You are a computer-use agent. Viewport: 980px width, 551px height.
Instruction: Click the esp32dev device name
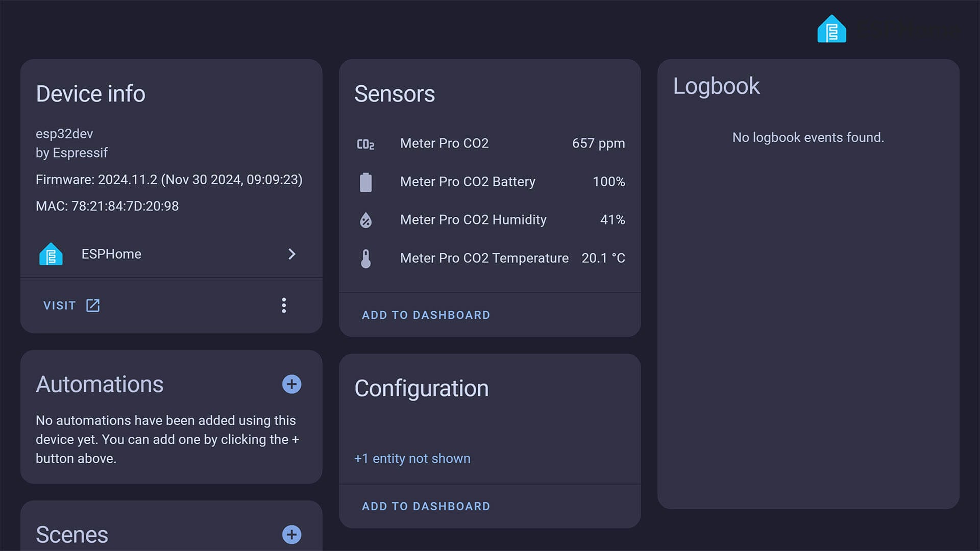tap(64, 134)
